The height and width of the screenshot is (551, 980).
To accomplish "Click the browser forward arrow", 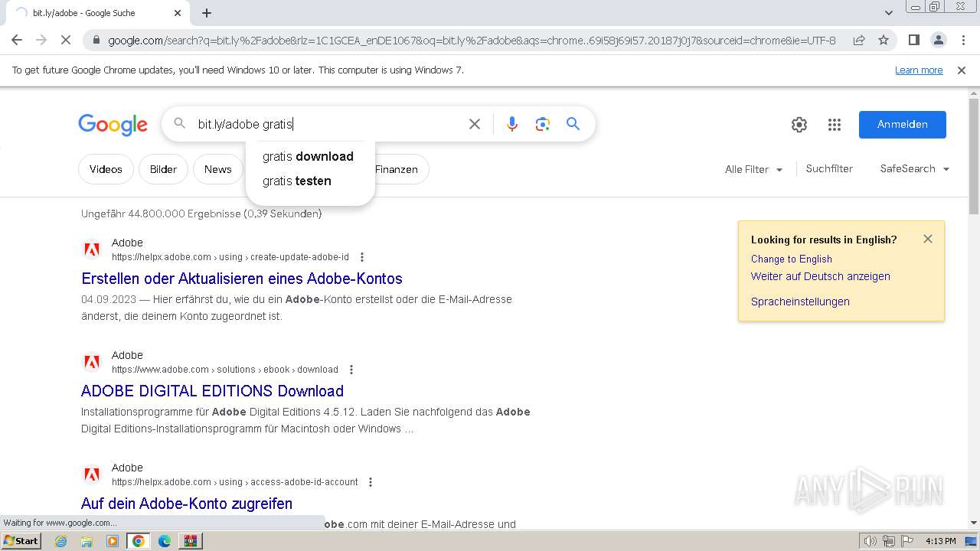I will [x=41, y=40].
